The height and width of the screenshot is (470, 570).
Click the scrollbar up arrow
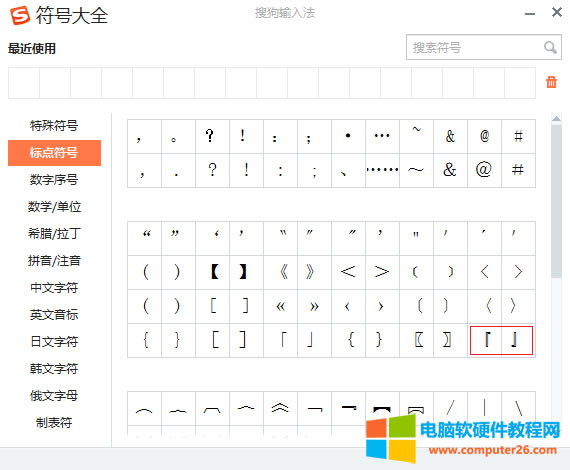point(556,118)
